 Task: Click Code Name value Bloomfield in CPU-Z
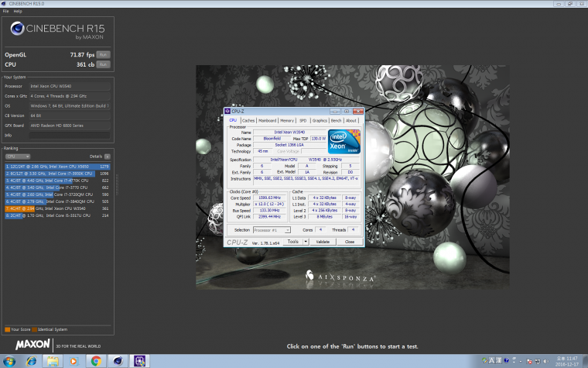[272, 139]
